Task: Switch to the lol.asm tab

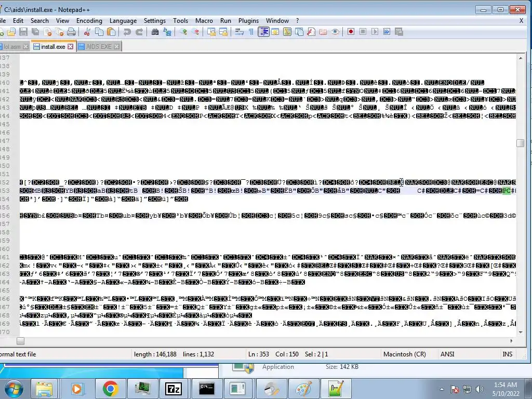Action: click(x=12, y=47)
